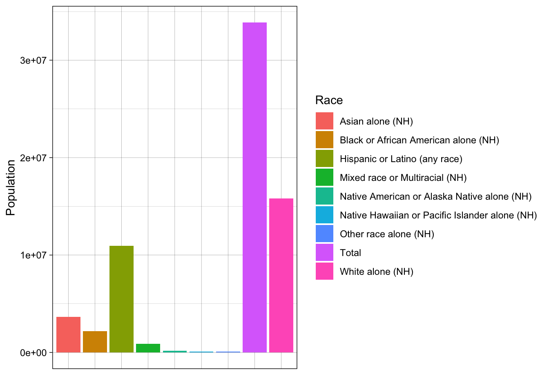
Task: Select the tall purple Total bar
Action: (x=254, y=187)
